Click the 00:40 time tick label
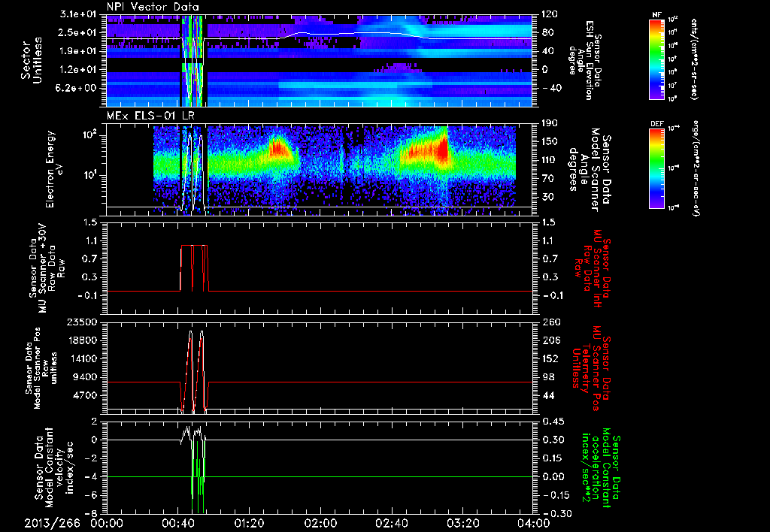This screenshot has height=532, width=770. 177,523
